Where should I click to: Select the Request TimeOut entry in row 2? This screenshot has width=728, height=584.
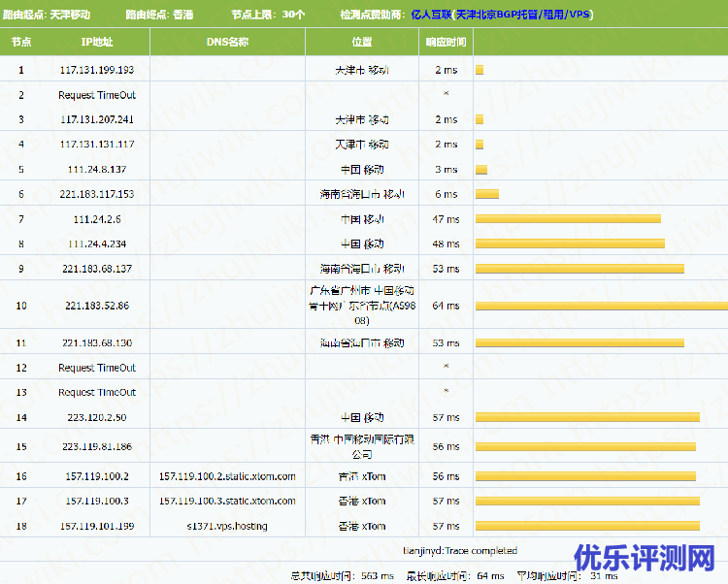(97, 95)
